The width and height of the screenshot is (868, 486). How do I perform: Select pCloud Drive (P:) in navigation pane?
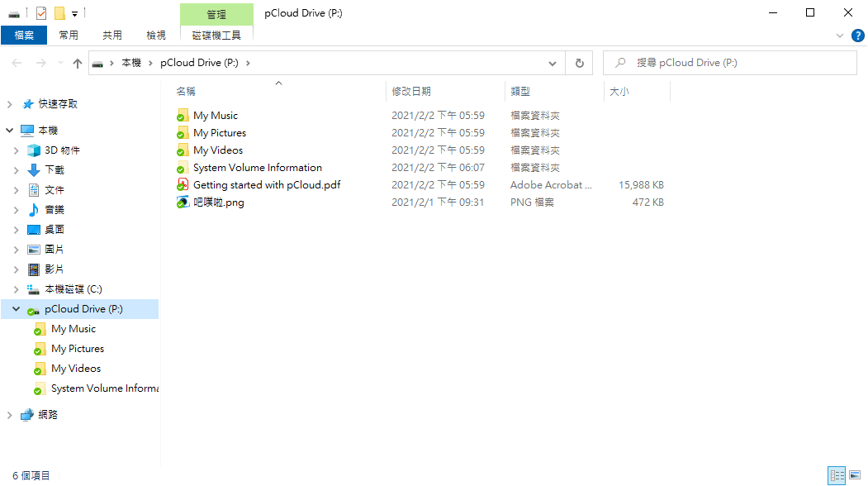point(83,309)
